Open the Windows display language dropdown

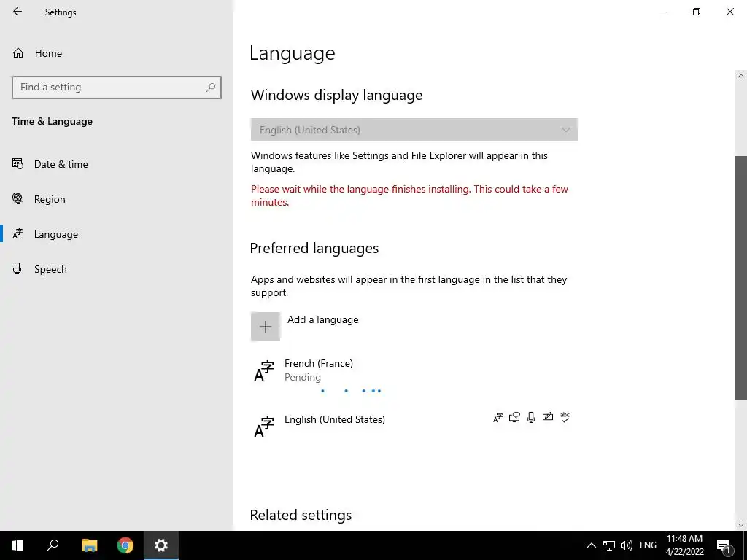pos(414,130)
